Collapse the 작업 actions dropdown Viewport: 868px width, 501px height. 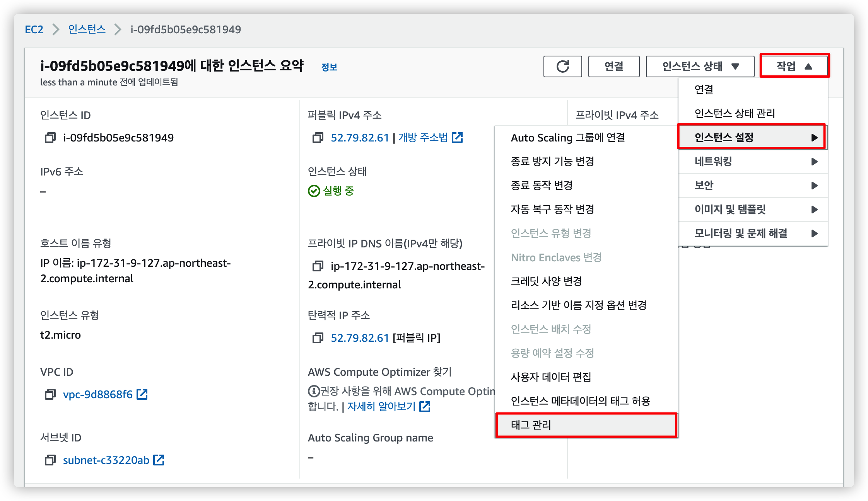point(794,66)
